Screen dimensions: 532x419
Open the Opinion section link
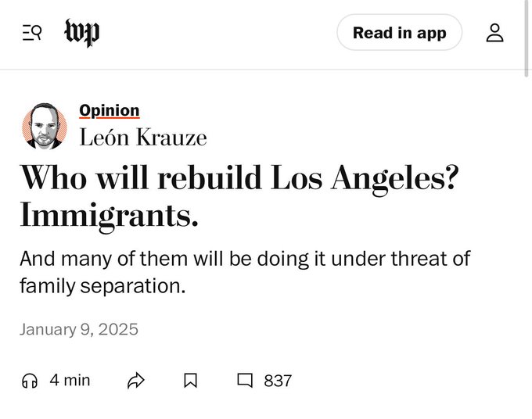pos(110,110)
